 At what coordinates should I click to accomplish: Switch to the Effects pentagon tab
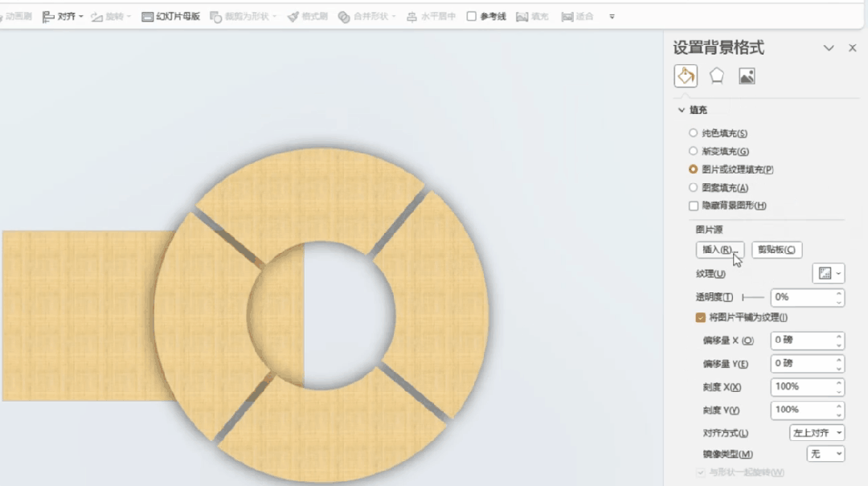coord(717,76)
